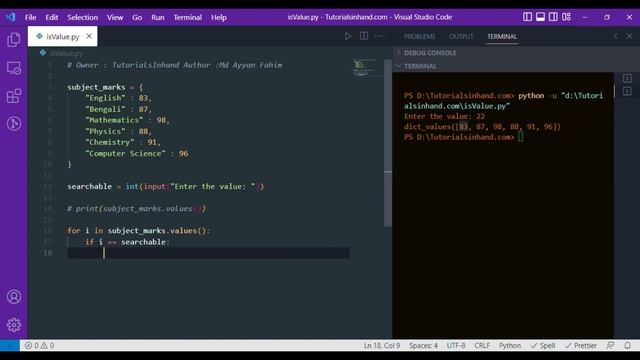The width and height of the screenshot is (640, 360).
Task: Toggle the primary side bar layout icon
Action: (527, 17)
